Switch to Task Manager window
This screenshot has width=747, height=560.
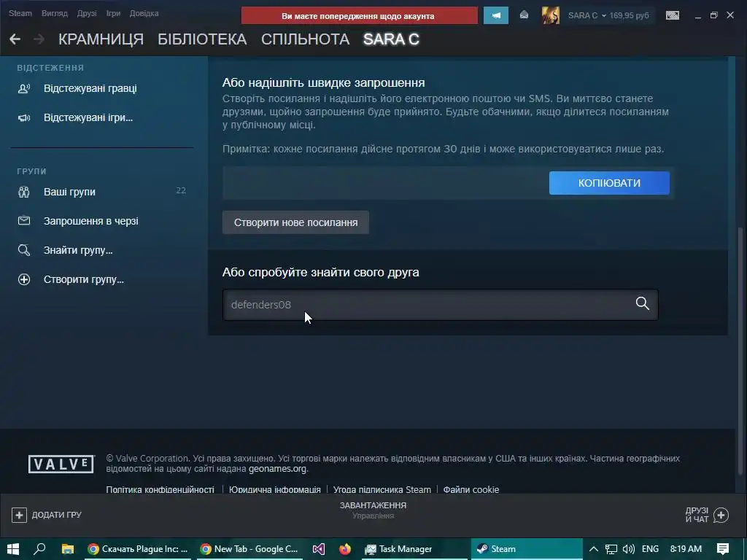tap(414, 549)
